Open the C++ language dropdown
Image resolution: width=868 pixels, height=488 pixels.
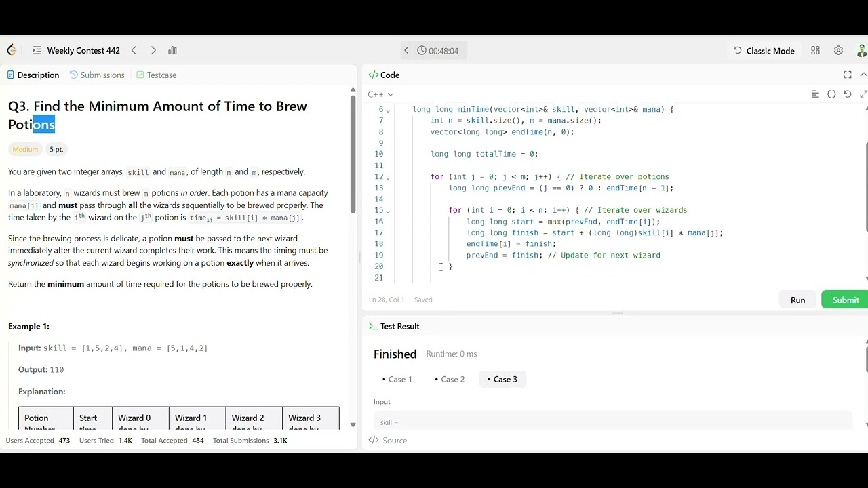coord(380,94)
